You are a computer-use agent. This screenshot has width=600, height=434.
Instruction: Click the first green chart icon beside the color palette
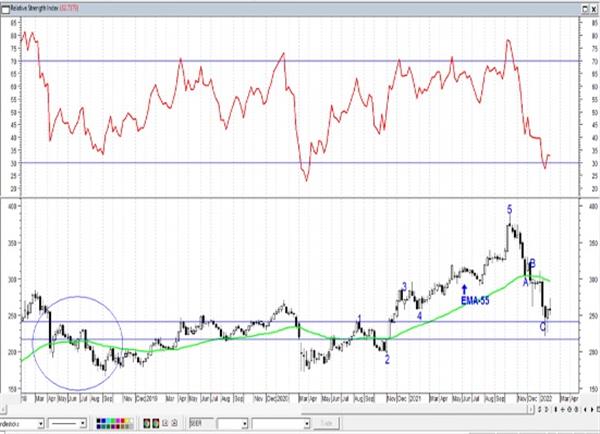pyautogui.click(x=147, y=423)
